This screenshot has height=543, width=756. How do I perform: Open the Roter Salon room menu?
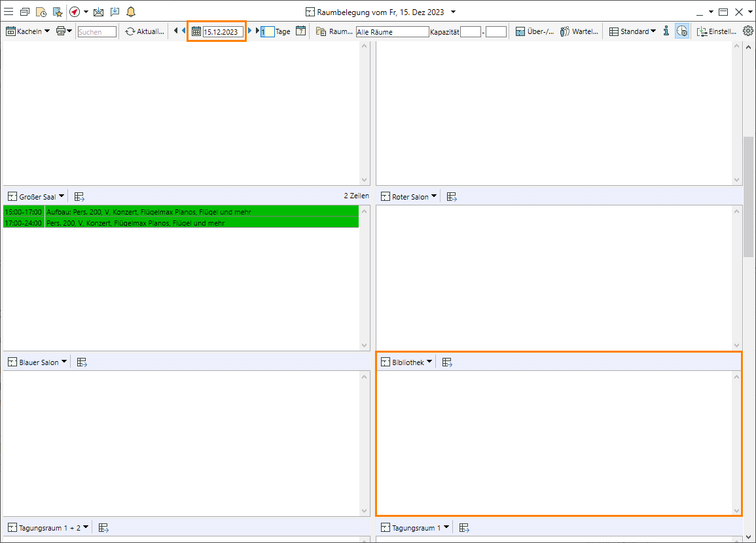[408, 197]
